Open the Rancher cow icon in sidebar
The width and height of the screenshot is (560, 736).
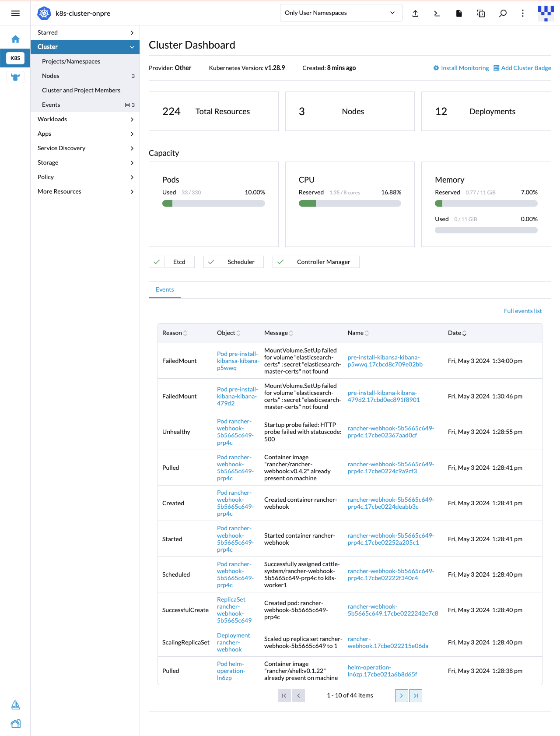(x=15, y=77)
